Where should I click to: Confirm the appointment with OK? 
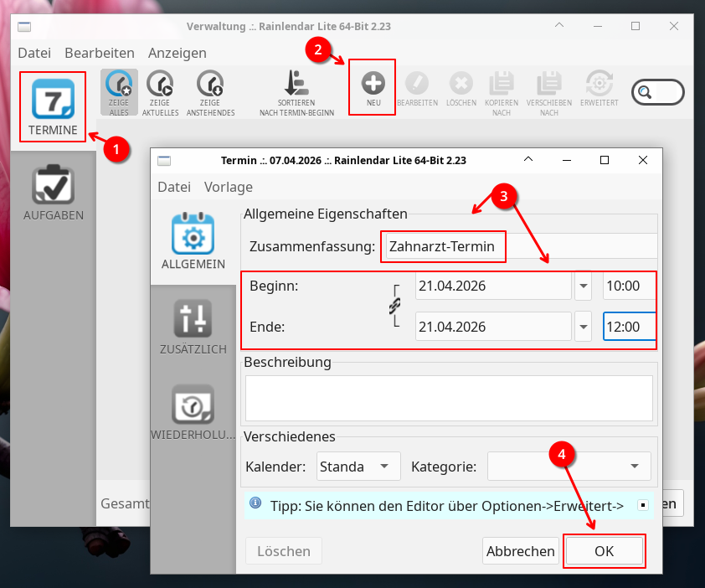tap(604, 551)
